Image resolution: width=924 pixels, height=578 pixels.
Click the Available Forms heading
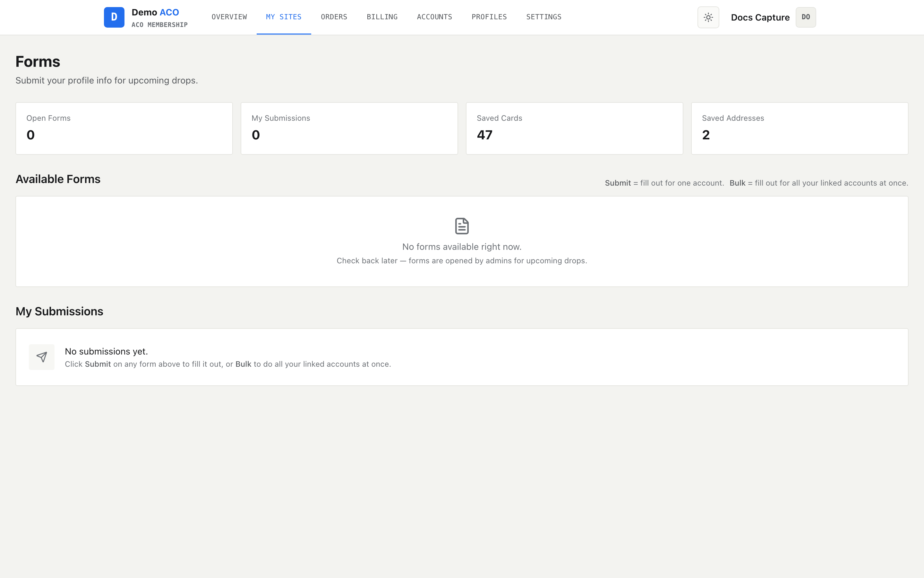(x=58, y=179)
